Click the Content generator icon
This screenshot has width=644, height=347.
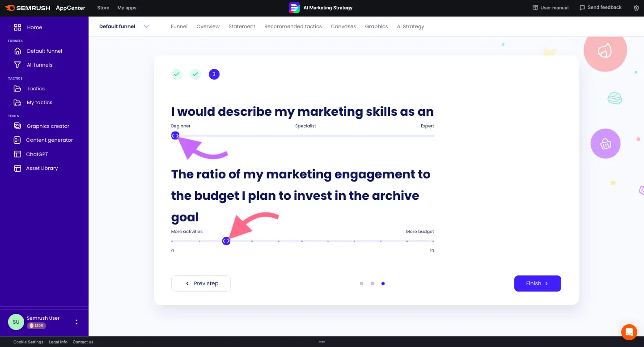coord(17,140)
